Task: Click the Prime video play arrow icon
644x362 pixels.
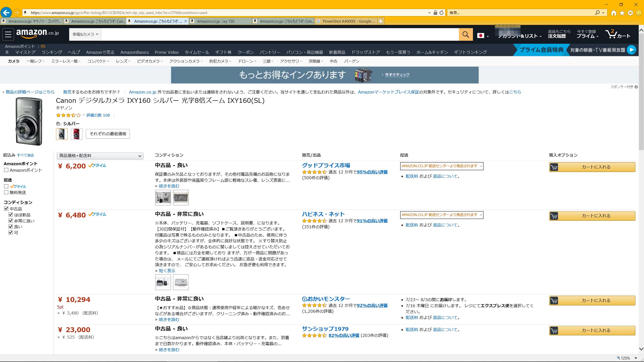Action: pyautogui.click(x=631, y=50)
